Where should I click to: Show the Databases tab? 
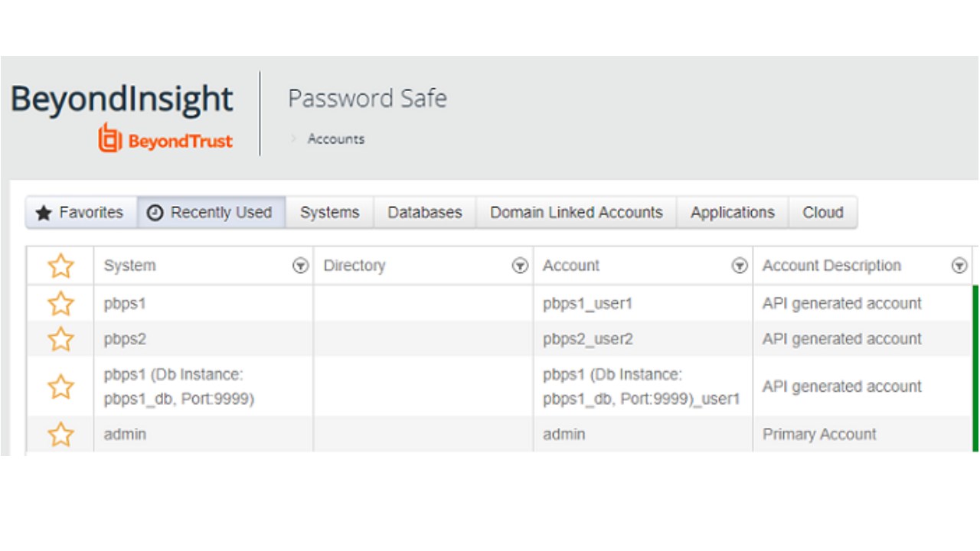pyautogui.click(x=424, y=213)
